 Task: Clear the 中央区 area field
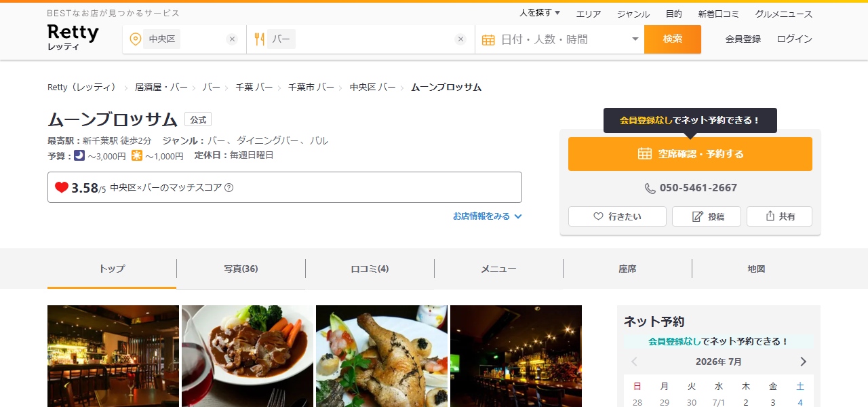click(x=232, y=39)
